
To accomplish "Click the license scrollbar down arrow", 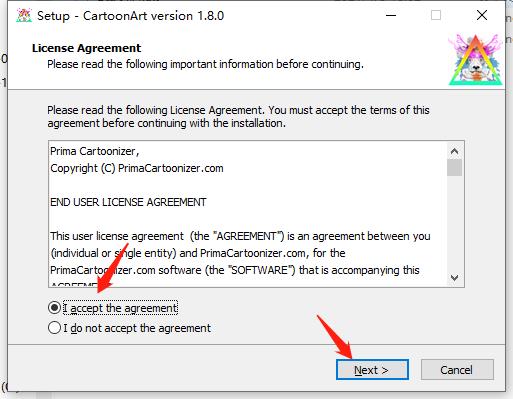I will pos(454,277).
